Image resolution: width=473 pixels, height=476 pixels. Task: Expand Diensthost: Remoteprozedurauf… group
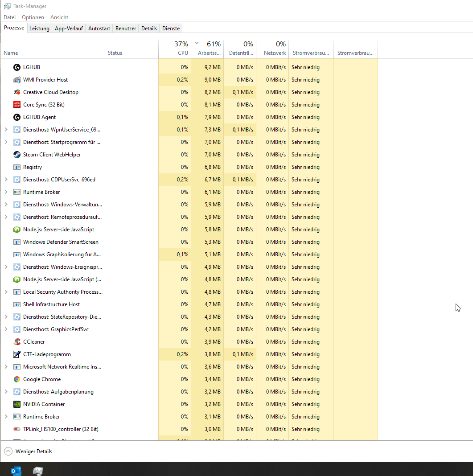pyautogui.click(x=6, y=217)
